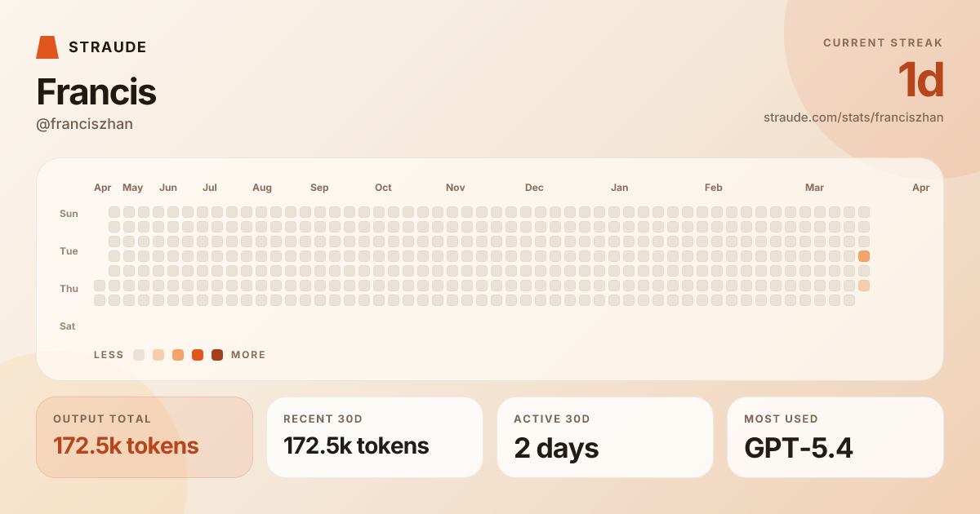
Task: Click the Recent 30D tokens card
Action: click(375, 437)
